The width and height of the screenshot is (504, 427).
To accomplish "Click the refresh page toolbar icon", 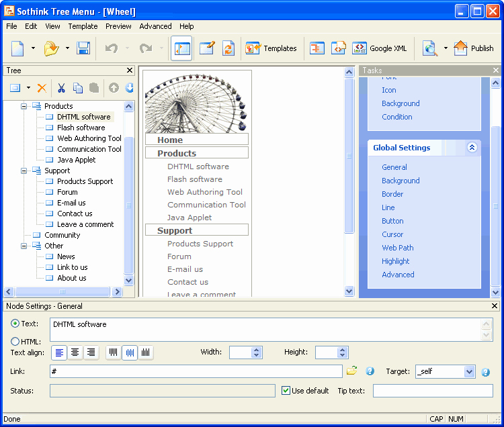I will pos(228,48).
